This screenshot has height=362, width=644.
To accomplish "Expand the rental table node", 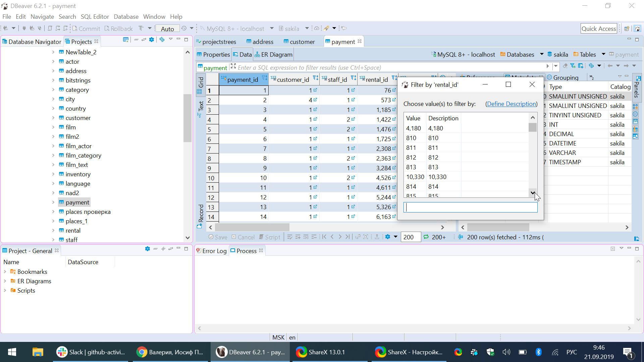I will point(54,230).
